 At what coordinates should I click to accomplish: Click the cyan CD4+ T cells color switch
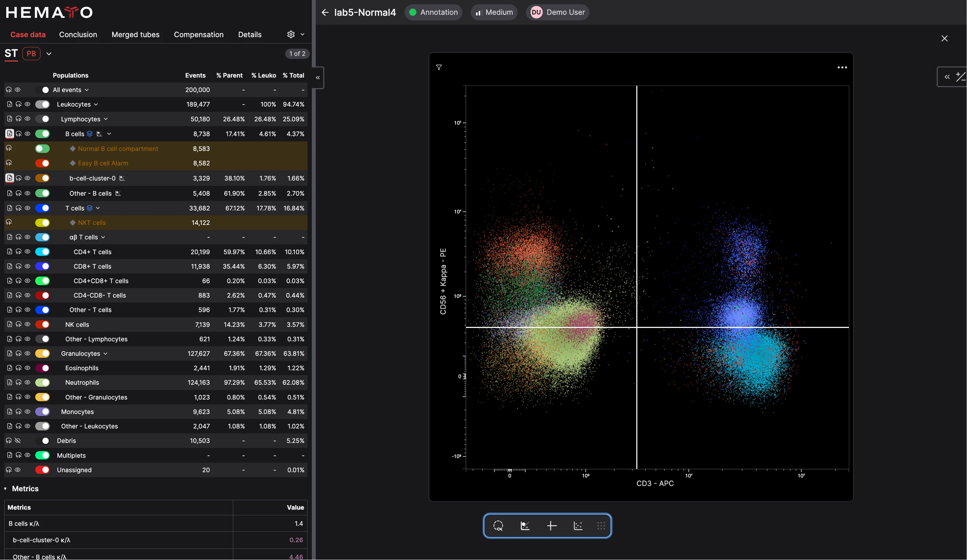pyautogui.click(x=42, y=252)
